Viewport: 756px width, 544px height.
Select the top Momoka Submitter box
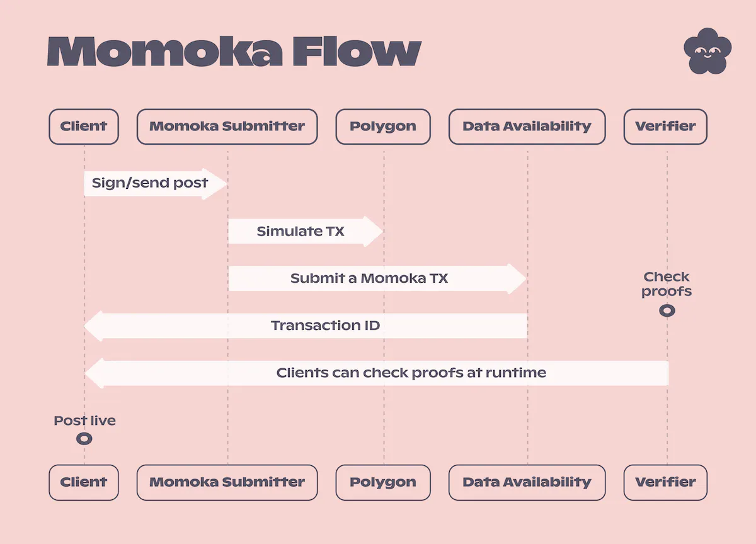point(227,127)
